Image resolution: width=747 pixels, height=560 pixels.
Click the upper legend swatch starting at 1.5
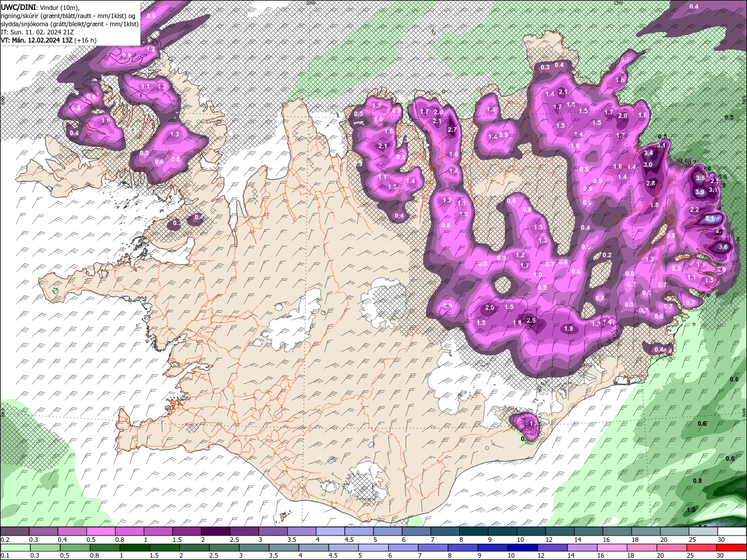point(187,531)
